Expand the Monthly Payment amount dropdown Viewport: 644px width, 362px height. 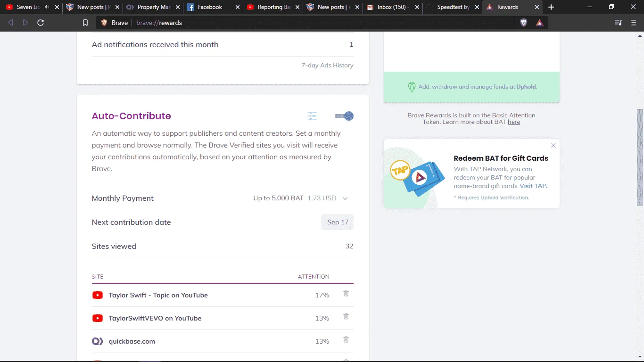click(345, 198)
